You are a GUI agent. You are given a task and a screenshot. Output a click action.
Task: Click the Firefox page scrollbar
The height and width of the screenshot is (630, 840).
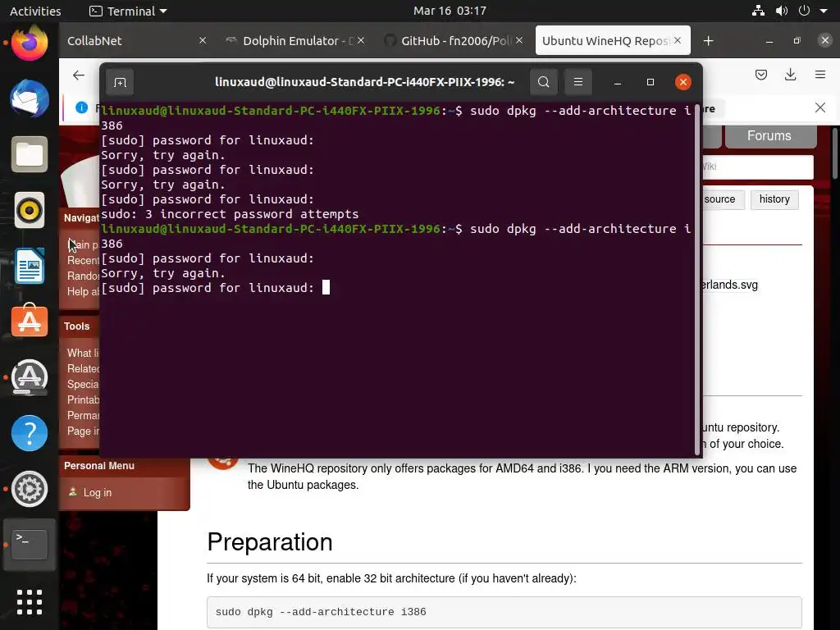[835, 154]
